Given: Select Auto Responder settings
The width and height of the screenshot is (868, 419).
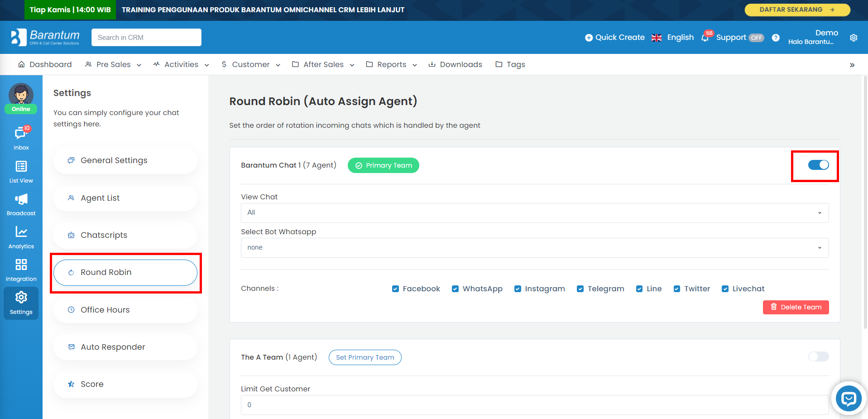Looking at the screenshot, I should pos(125,347).
